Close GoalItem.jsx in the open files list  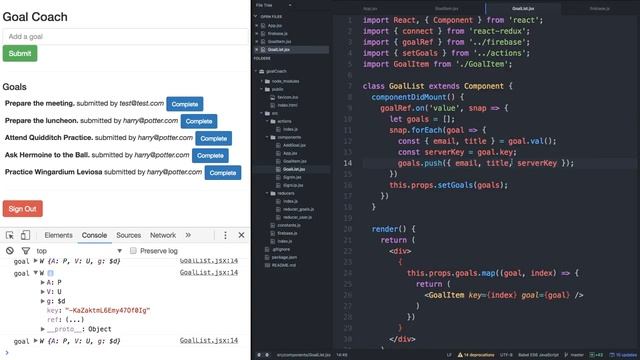click(x=257, y=41)
